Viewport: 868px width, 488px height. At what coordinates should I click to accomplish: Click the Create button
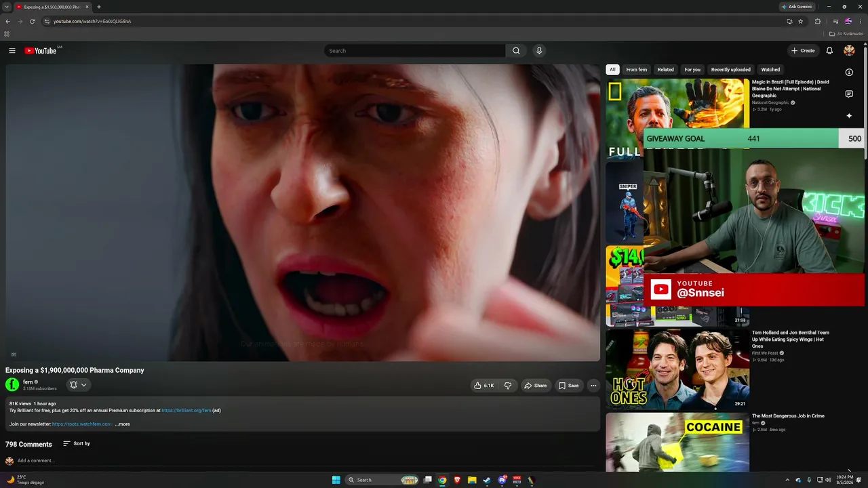[x=803, y=51]
